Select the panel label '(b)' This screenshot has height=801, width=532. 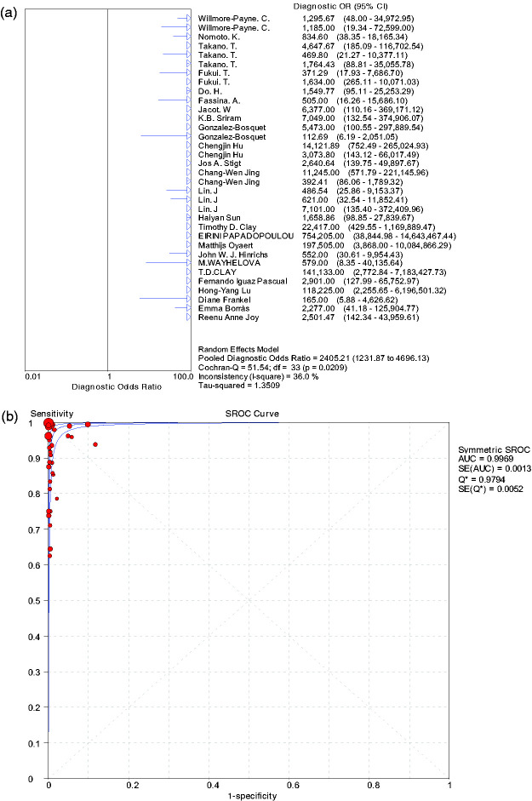tap(9, 417)
